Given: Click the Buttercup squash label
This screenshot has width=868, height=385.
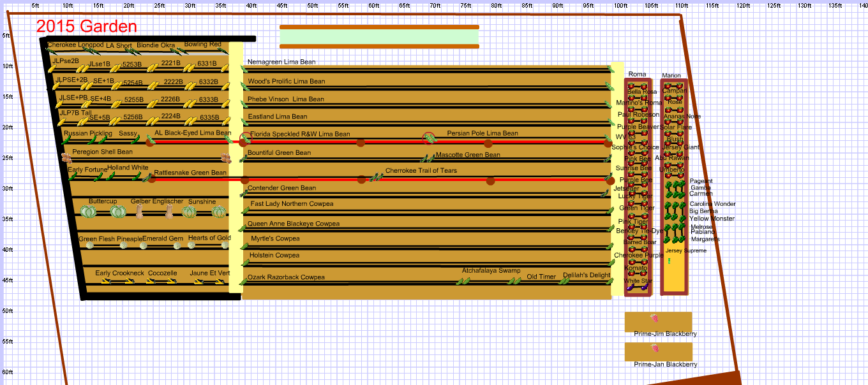Looking at the screenshot, I should [103, 201].
